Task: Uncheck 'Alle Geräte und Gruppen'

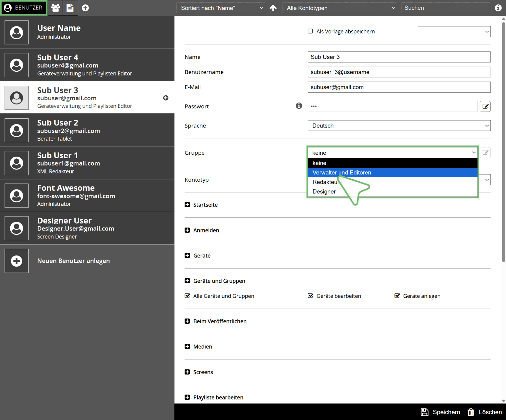Action: (188, 296)
